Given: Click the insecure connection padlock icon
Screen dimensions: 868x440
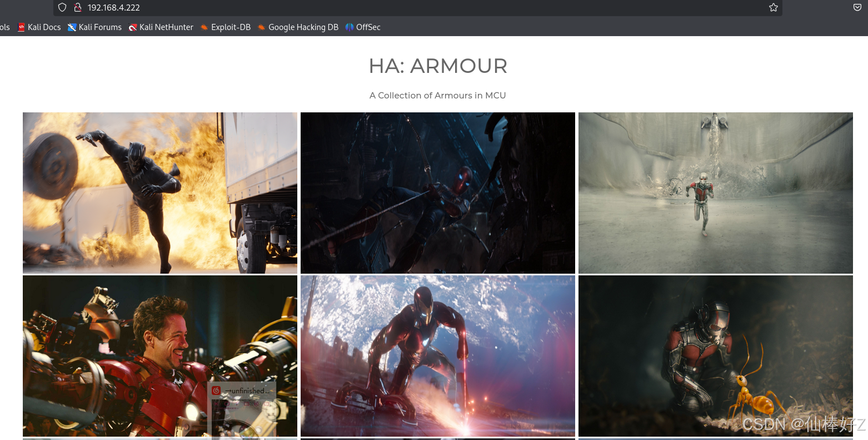Looking at the screenshot, I should pyautogui.click(x=78, y=7).
